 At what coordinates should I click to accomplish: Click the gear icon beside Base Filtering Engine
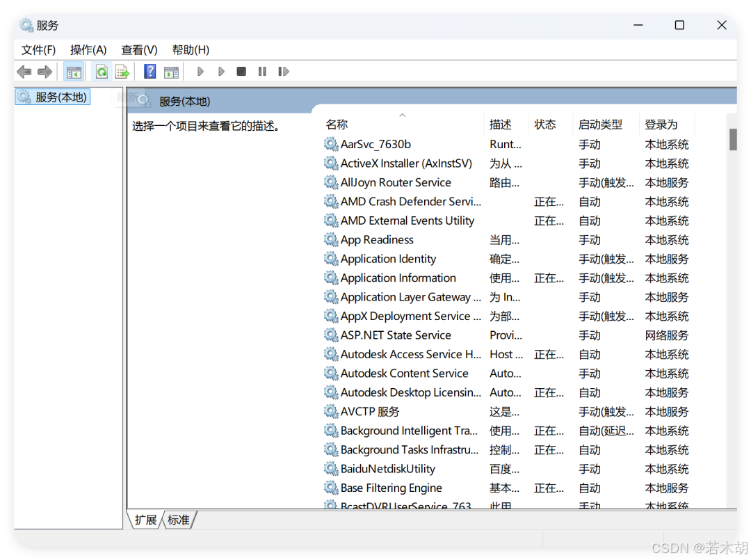[331, 488]
